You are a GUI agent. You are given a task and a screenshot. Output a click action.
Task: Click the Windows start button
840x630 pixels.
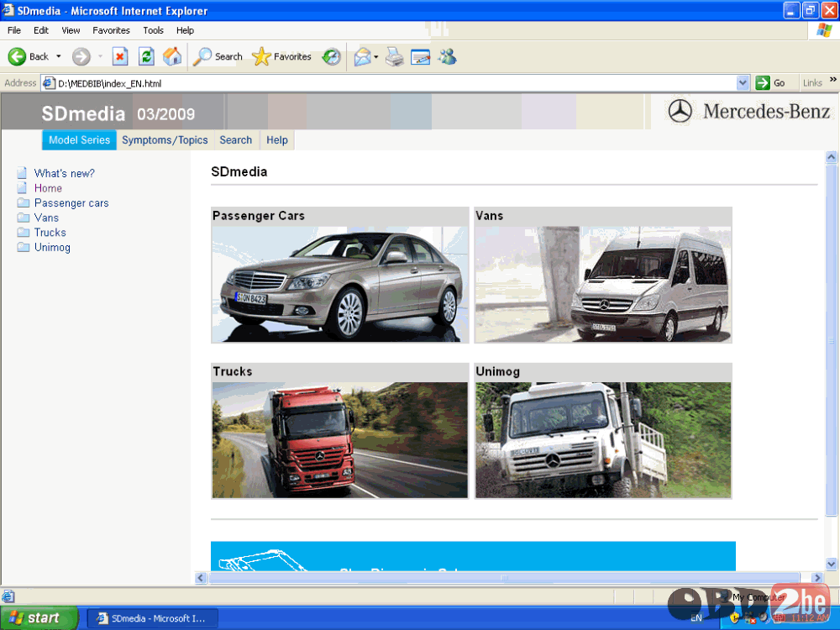[x=39, y=617]
